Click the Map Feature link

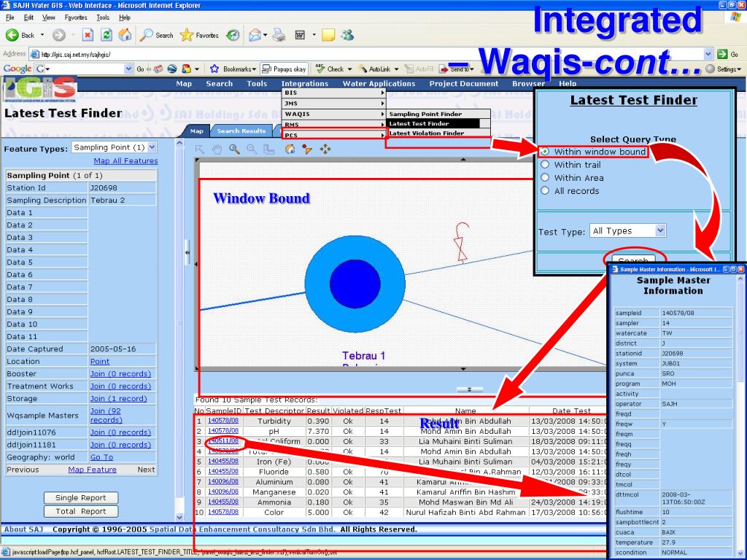pos(93,470)
